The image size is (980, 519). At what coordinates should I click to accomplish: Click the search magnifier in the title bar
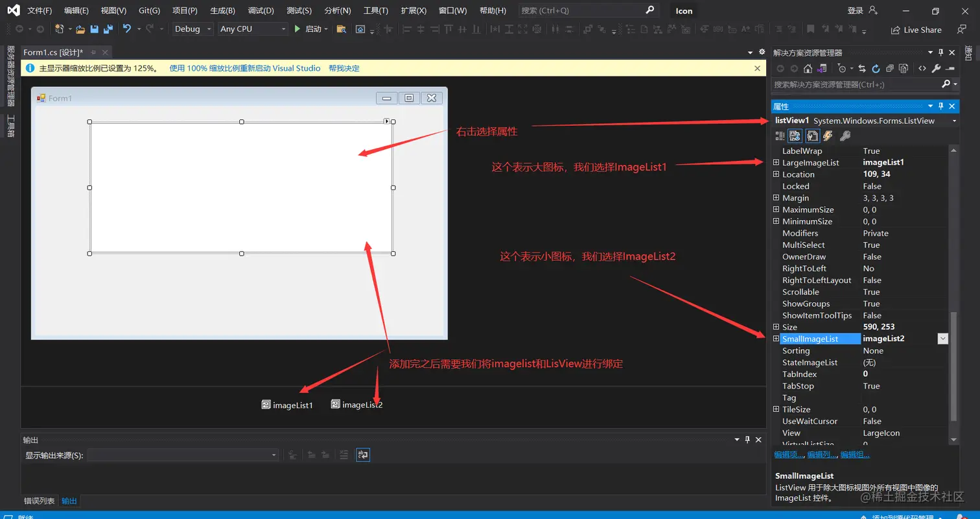coord(650,10)
